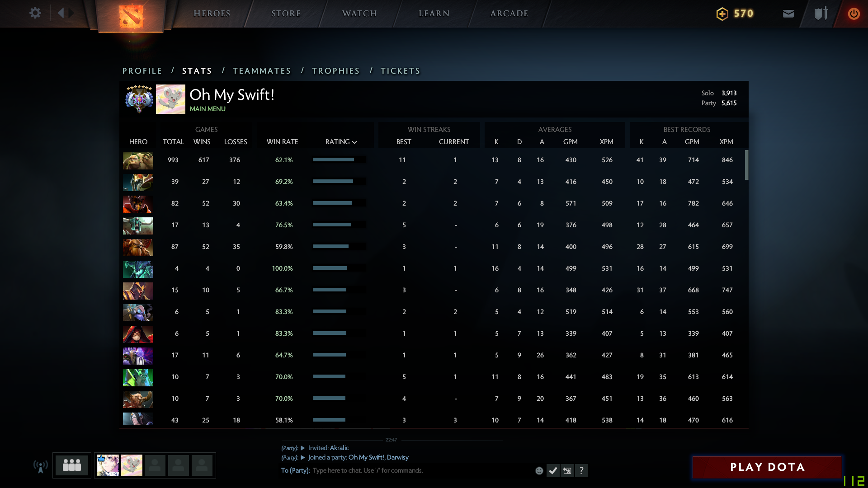
Task: Open emoticon picker in chat
Action: (x=539, y=471)
